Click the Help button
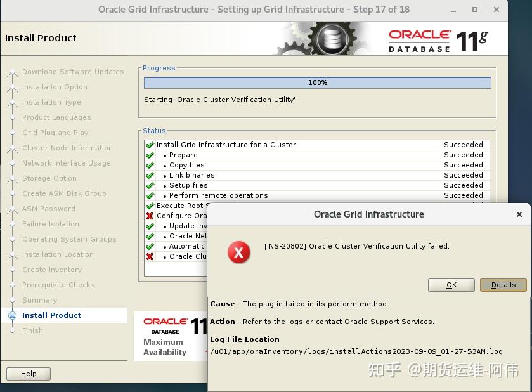 [29, 374]
